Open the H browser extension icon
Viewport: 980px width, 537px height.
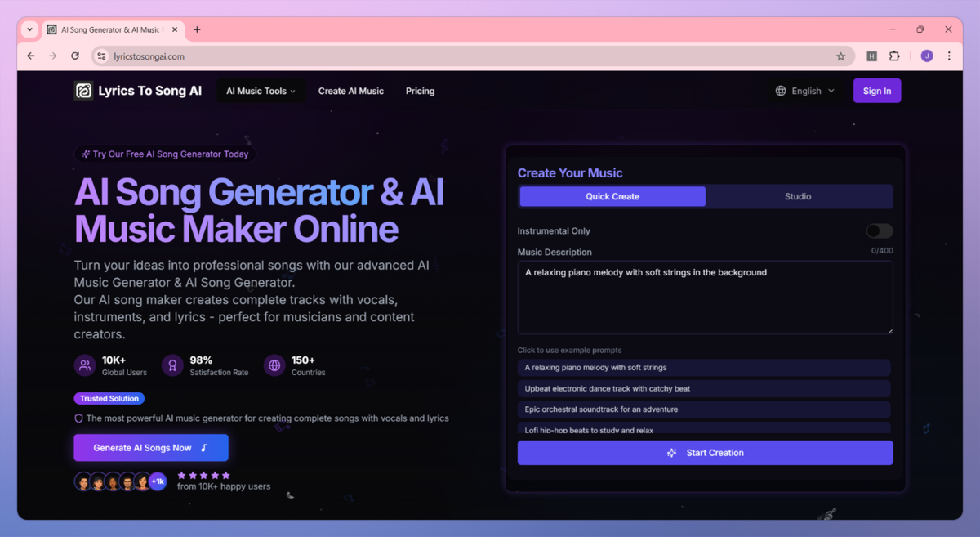point(871,56)
